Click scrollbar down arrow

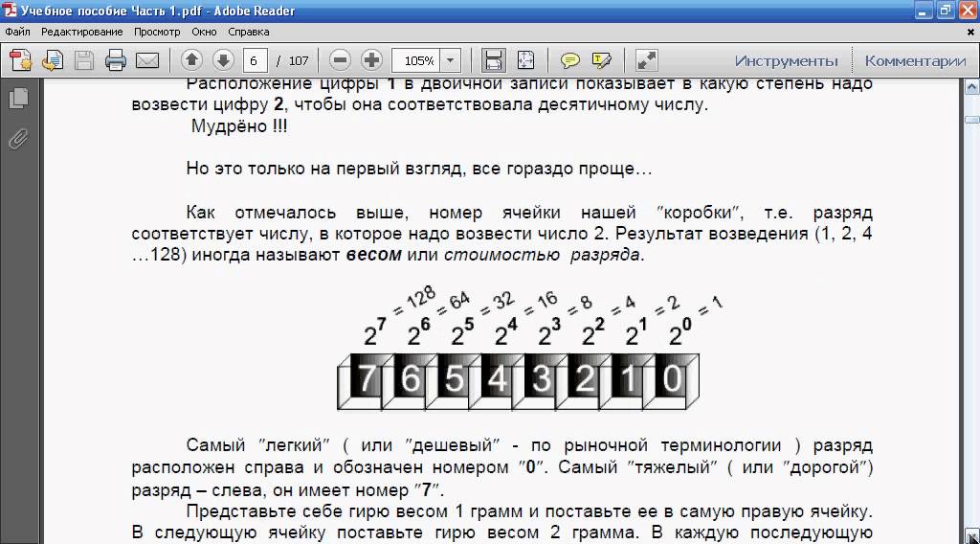tap(972, 536)
